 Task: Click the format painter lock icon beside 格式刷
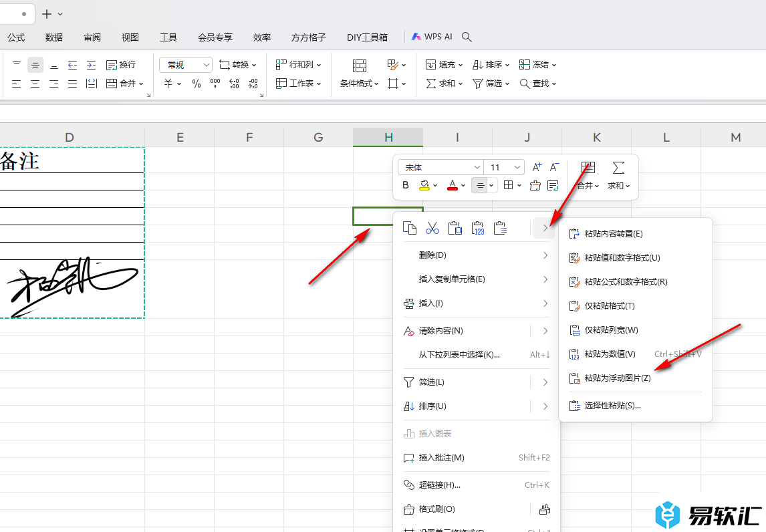[x=544, y=509]
